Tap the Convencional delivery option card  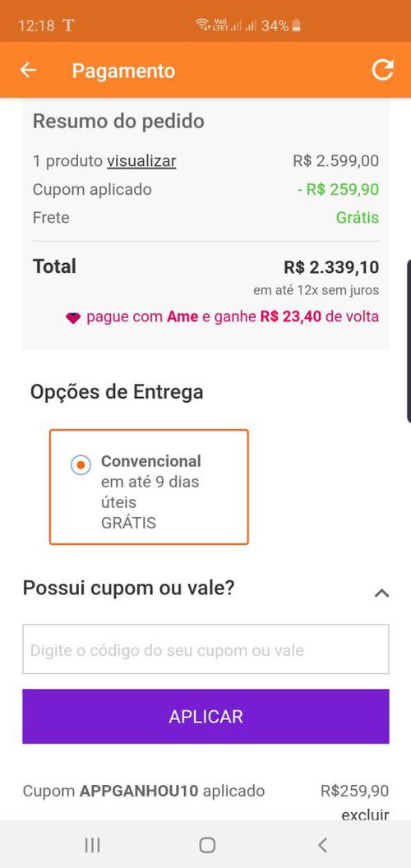click(149, 487)
